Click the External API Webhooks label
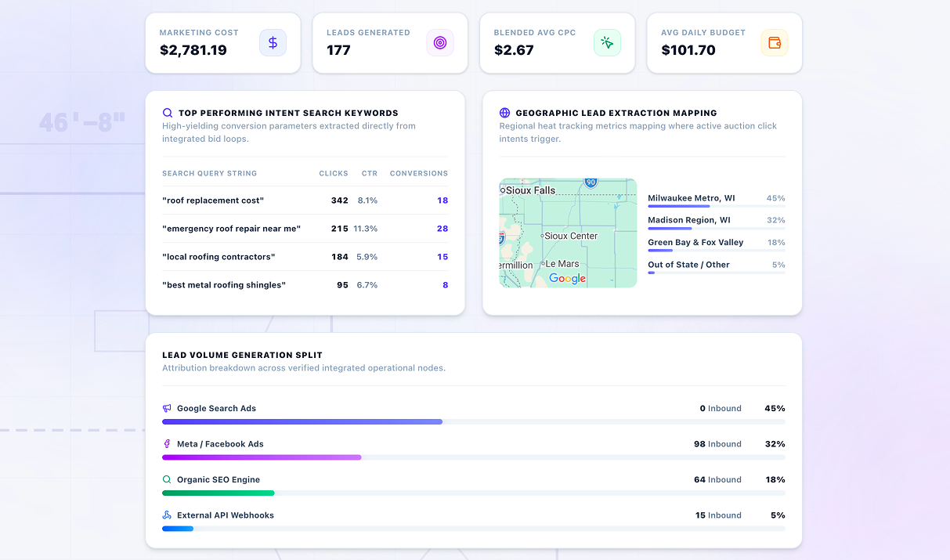The image size is (950, 560). pyautogui.click(x=226, y=515)
